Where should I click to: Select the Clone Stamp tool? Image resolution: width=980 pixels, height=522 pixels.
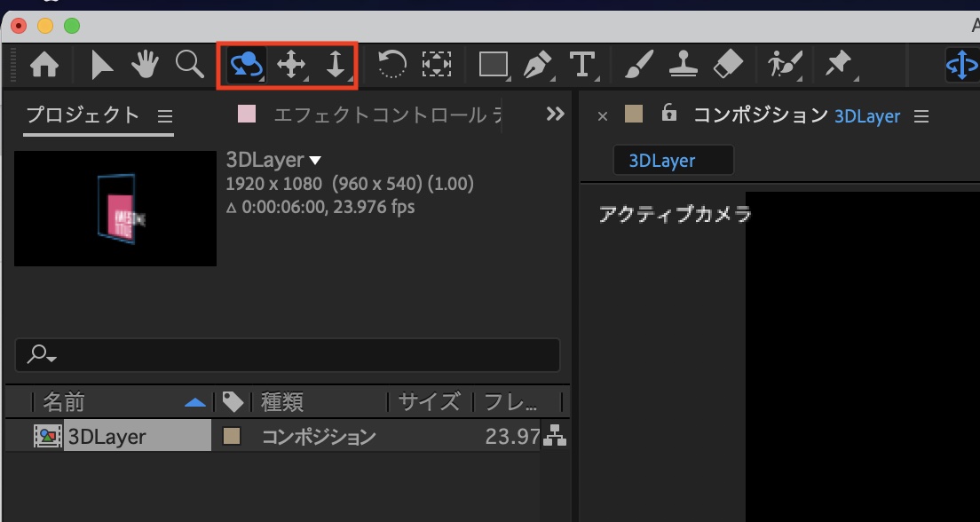684,65
